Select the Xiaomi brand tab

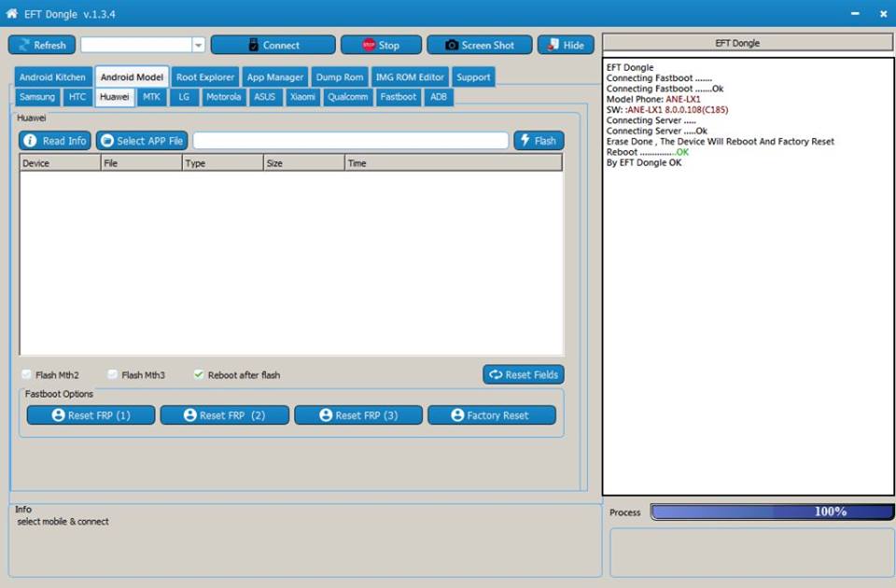(x=302, y=97)
